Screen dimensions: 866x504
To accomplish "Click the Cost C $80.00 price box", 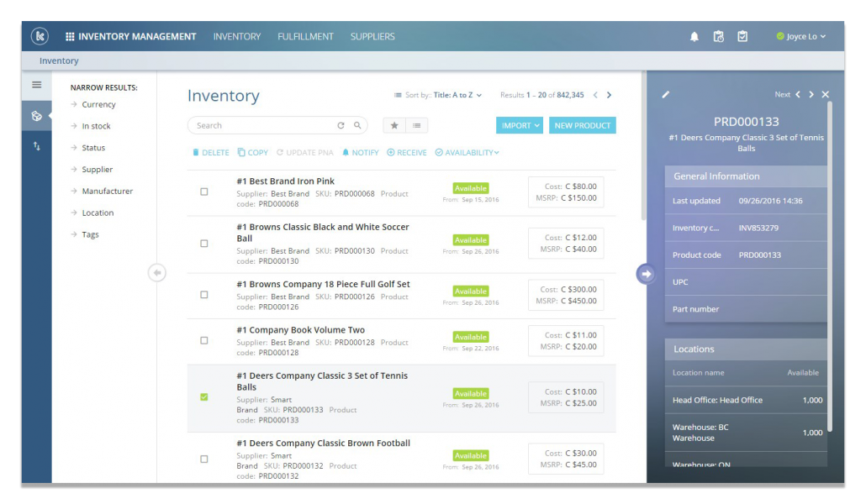I will (x=566, y=192).
